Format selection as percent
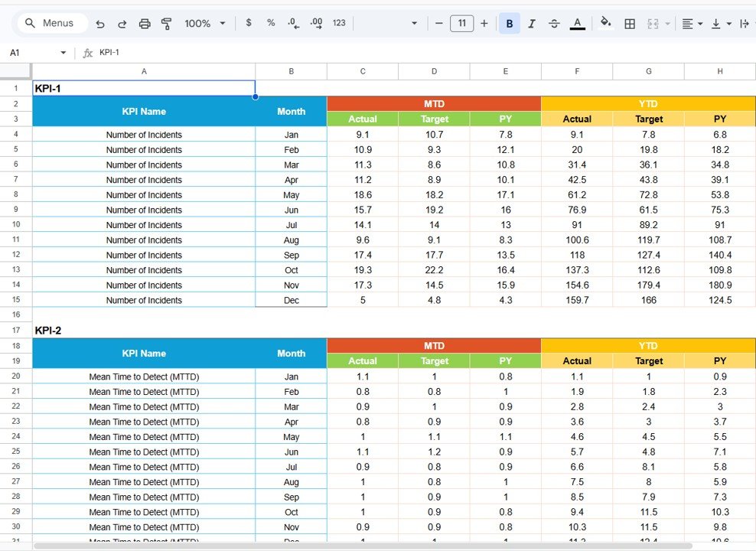The width and height of the screenshot is (756, 551). pos(270,23)
